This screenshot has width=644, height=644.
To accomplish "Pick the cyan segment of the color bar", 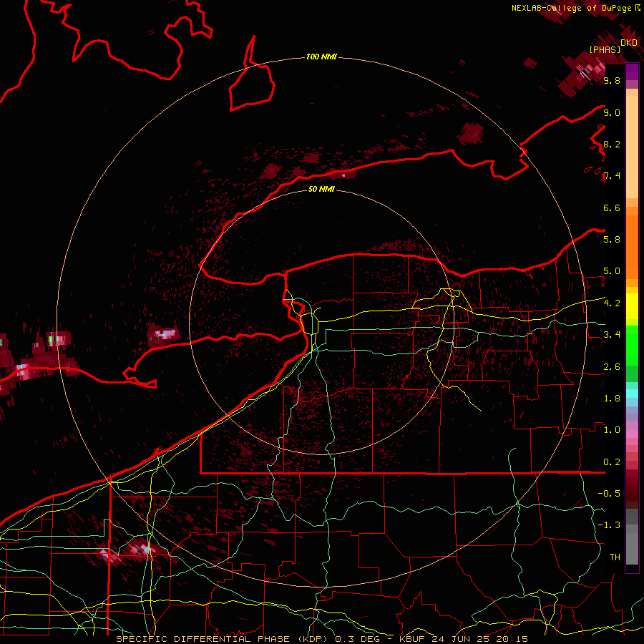I will (x=632, y=393).
